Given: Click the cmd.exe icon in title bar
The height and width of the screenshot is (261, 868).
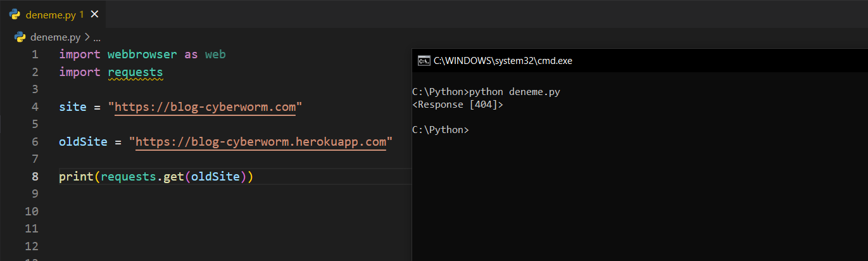Looking at the screenshot, I should [x=424, y=61].
